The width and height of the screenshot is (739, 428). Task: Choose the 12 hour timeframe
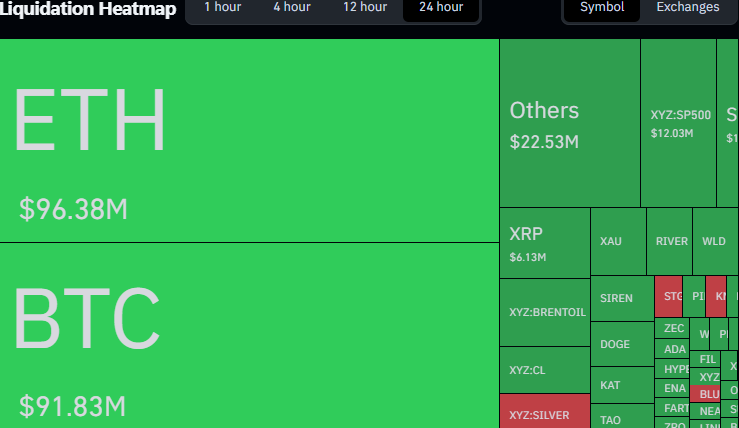365,8
